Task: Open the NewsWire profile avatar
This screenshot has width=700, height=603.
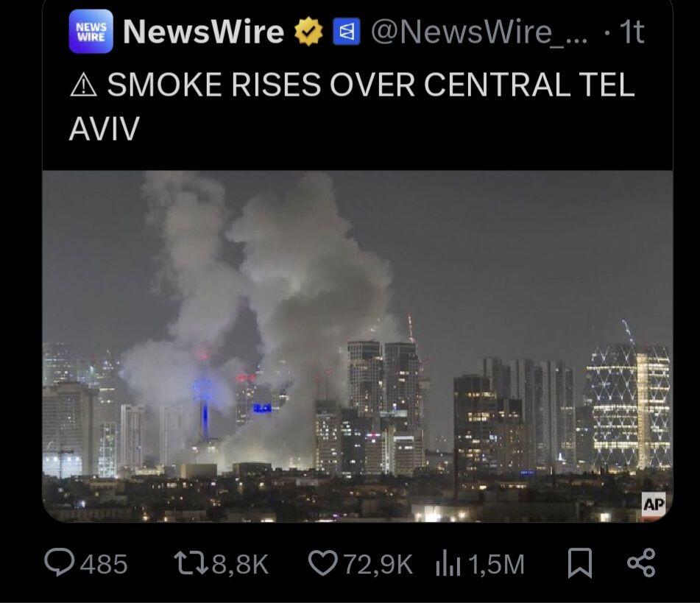Action: coord(91,31)
